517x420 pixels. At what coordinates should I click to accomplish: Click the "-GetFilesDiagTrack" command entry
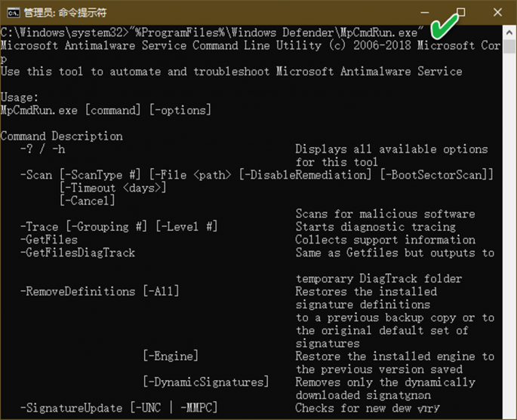coord(78,253)
